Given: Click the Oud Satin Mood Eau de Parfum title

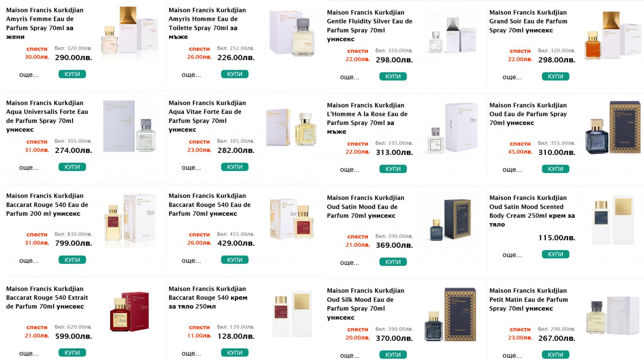Looking at the screenshot, I should click(365, 207).
